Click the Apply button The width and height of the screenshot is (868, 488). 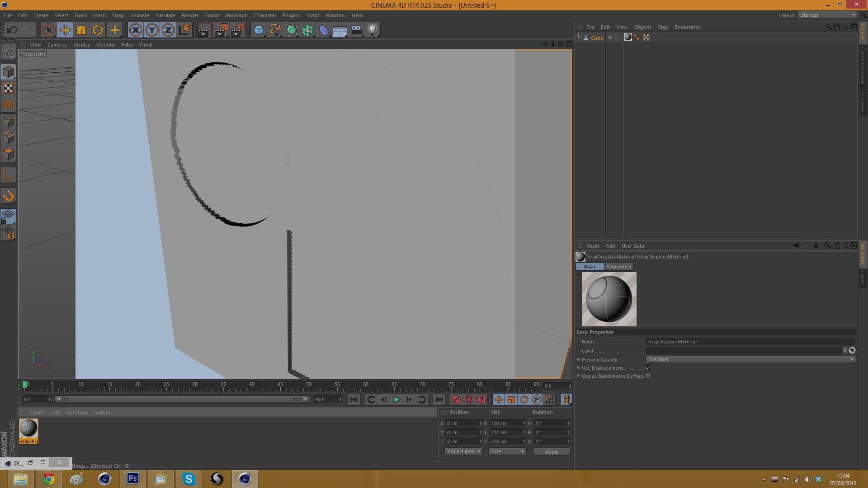coord(552,452)
